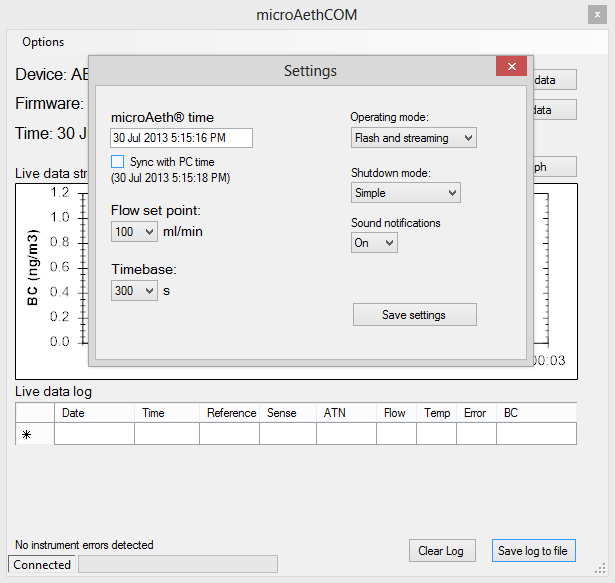Click the BC column header

(536, 413)
